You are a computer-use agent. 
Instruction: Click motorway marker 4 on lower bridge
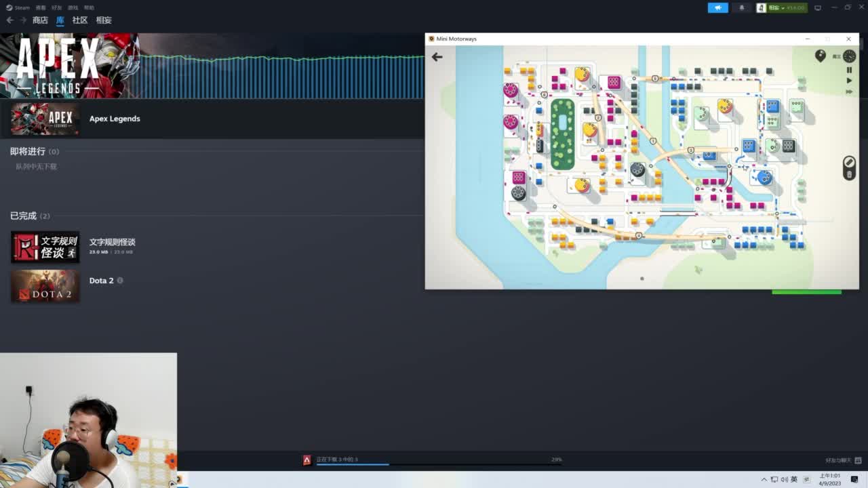tap(639, 236)
